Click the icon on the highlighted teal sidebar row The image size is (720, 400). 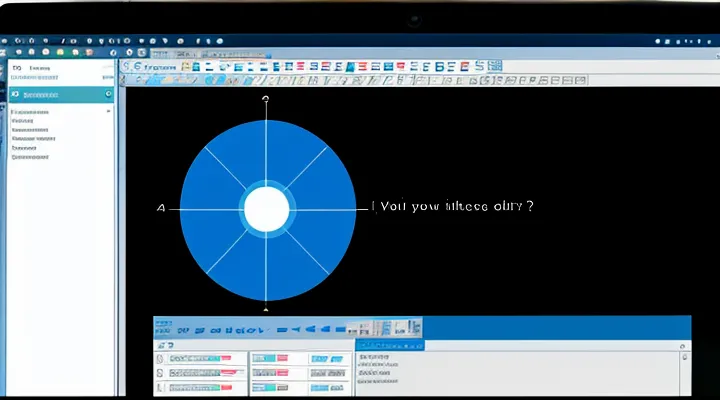pyautogui.click(x=15, y=93)
